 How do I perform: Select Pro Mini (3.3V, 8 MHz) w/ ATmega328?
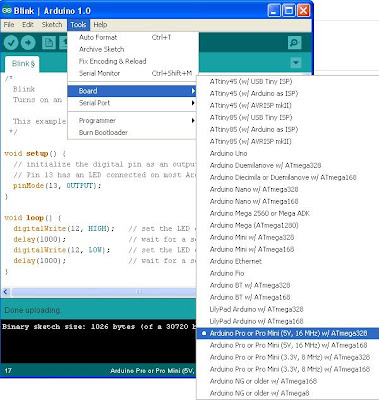coord(288,358)
